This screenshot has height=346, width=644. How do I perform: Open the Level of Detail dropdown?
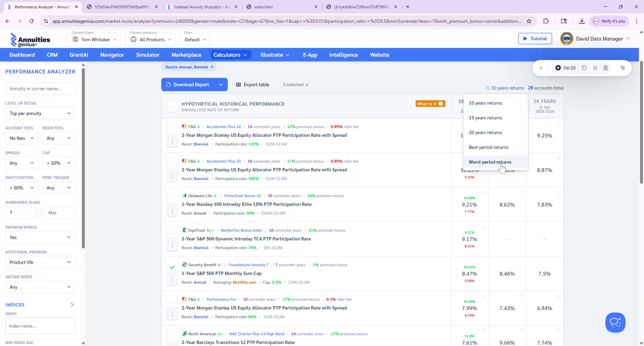click(x=40, y=113)
